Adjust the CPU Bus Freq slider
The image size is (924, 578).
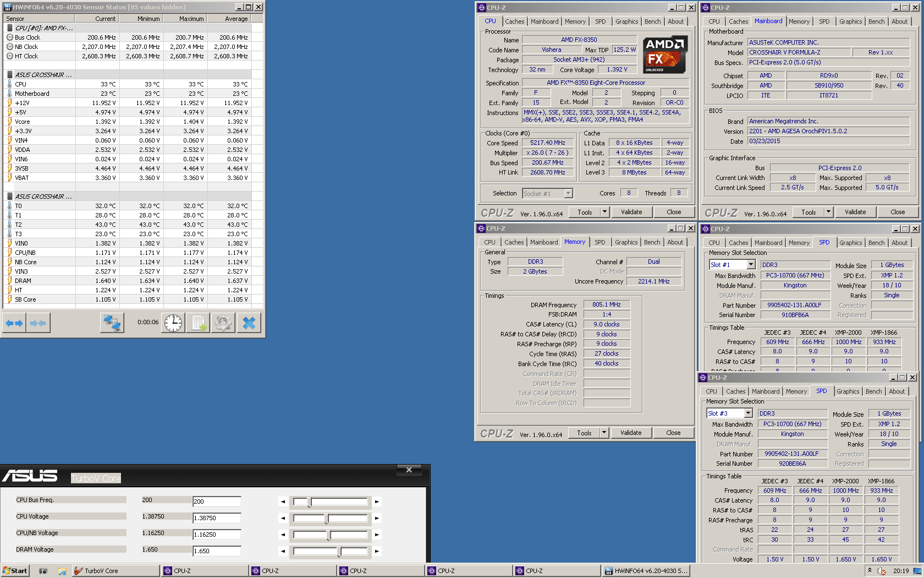[310, 501]
